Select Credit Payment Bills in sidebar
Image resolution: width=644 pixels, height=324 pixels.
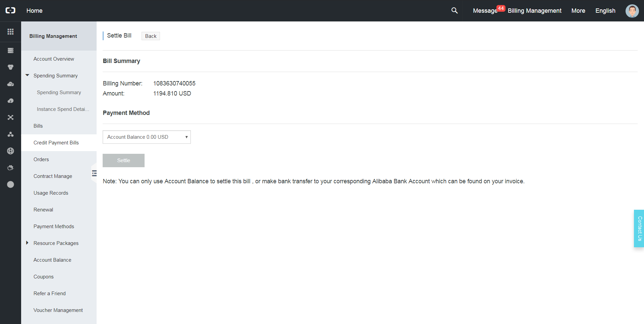click(56, 143)
